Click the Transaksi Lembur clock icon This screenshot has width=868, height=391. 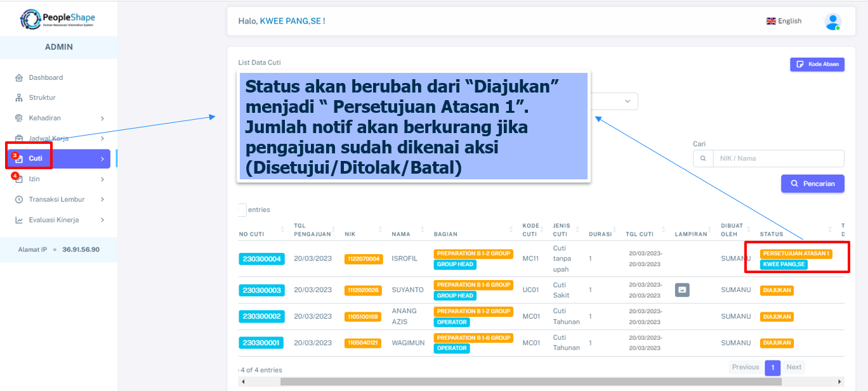[x=19, y=200]
